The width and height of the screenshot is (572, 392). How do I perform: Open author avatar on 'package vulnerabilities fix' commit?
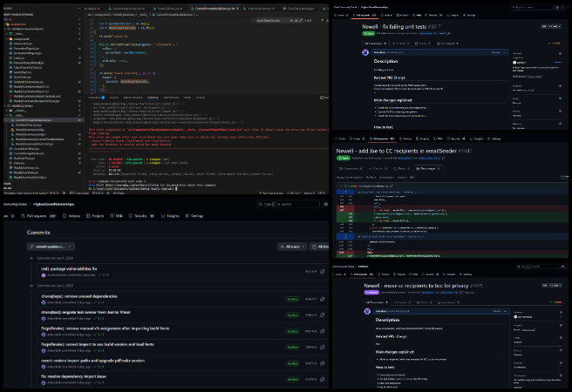point(44,275)
